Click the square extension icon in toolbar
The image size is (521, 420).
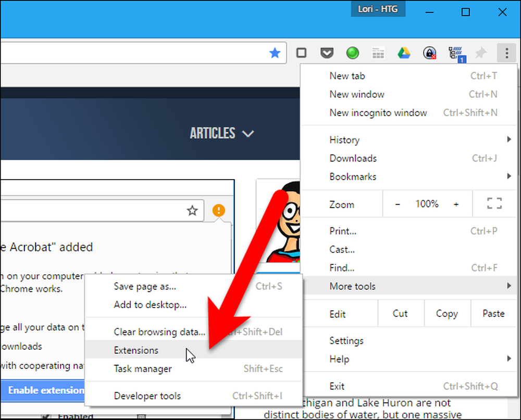[301, 53]
